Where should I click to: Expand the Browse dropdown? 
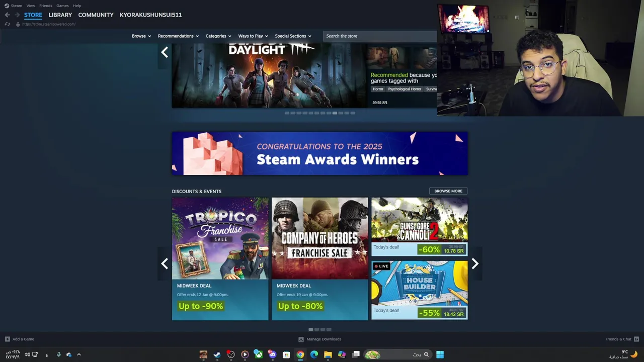click(x=141, y=36)
